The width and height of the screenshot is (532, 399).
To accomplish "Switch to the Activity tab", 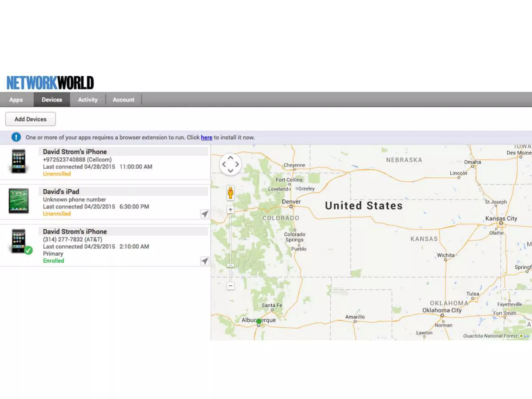I will coord(88,100).
